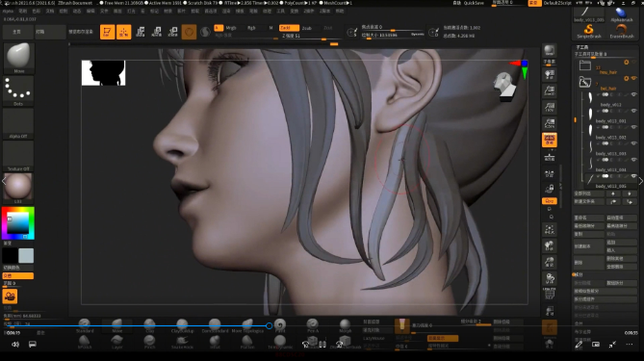Activate the Draw mode button

click(x=123, y=32)
